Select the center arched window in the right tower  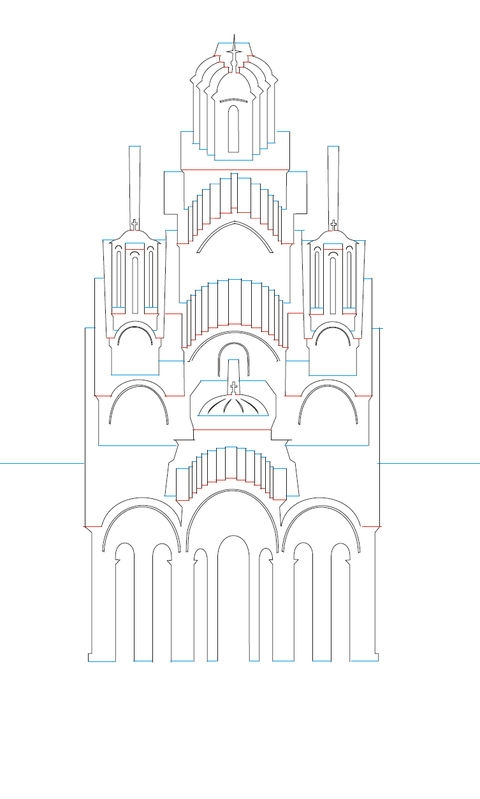(x=333, y=284)
